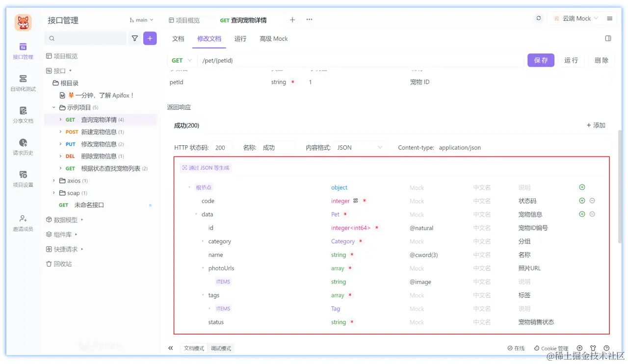Click 添加 to add a response

pyautogui.click(x=596, y=126)
